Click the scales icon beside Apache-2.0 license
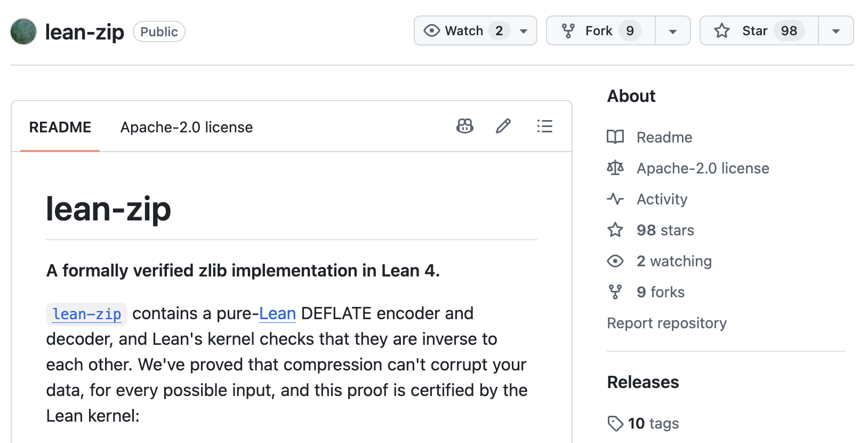 pos(615,168)
